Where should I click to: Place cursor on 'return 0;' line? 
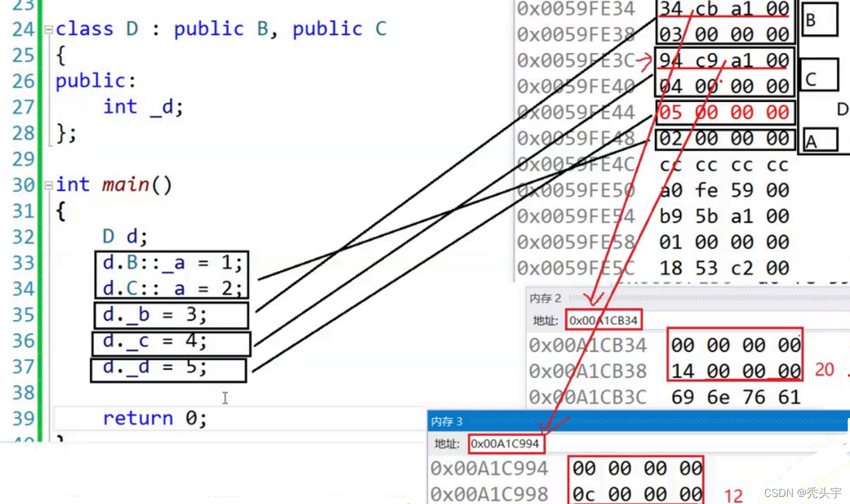pyautogui.click(x=155, y=418)
